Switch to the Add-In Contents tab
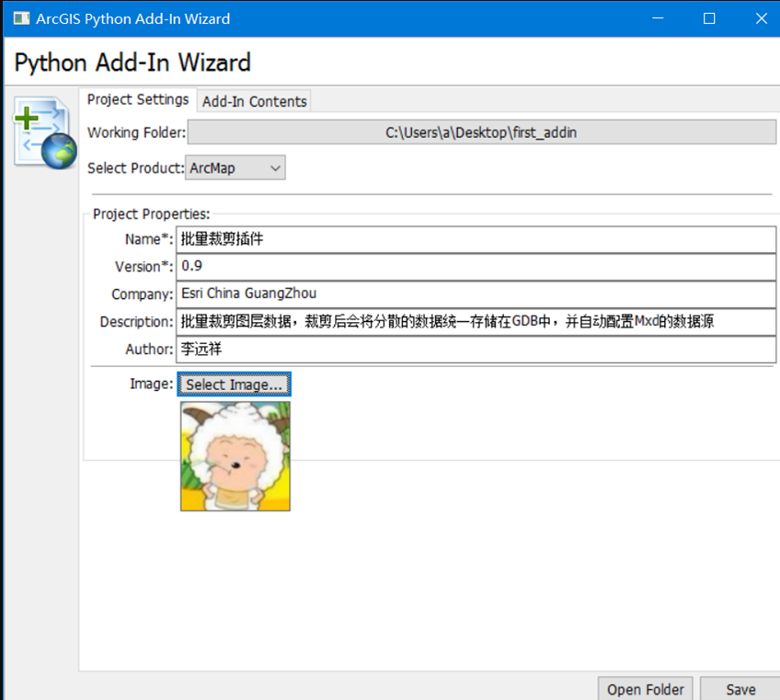Image resolution: width=780 pixels, height=700 pixels. coord(254,101)
